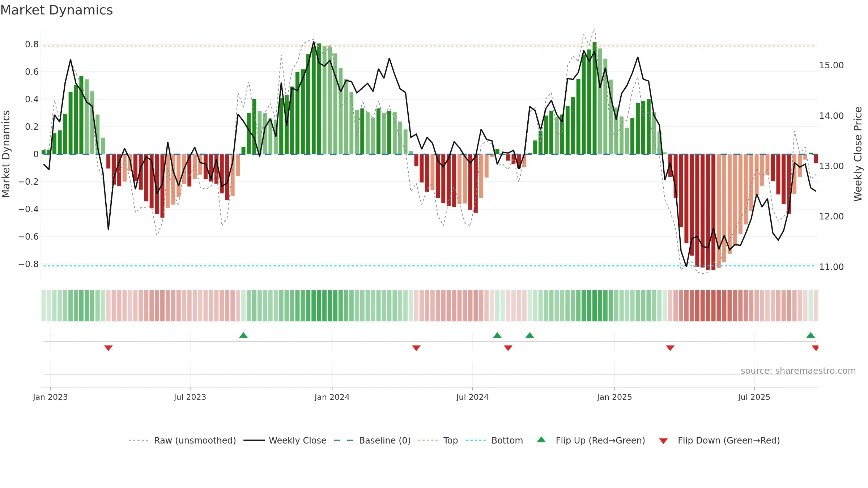Click the first green flip-up triangle after Jul 2024
Viewport: 868px width, 488px height.
point(497,335)
